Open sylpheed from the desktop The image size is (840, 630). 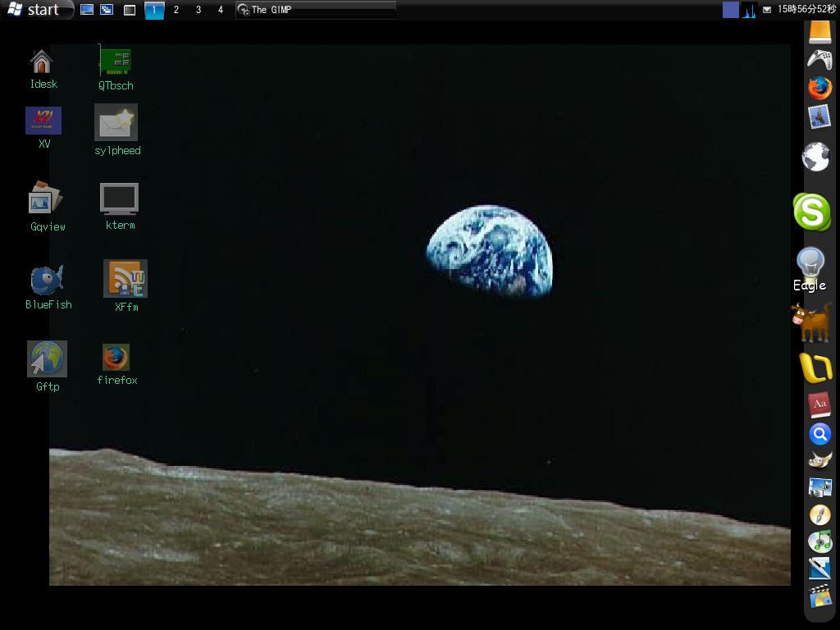116,121
